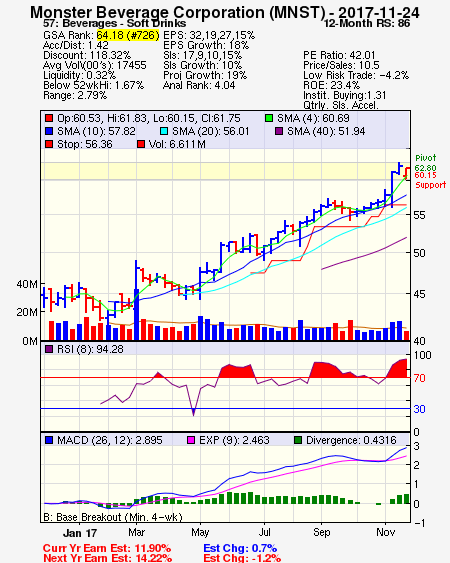
Task: Click the industry label 57: Beverages - Soft Drinks
Action: 115,24
